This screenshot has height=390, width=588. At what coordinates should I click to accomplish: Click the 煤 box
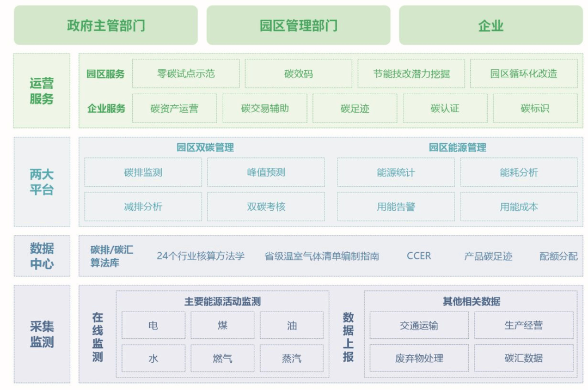222,325
